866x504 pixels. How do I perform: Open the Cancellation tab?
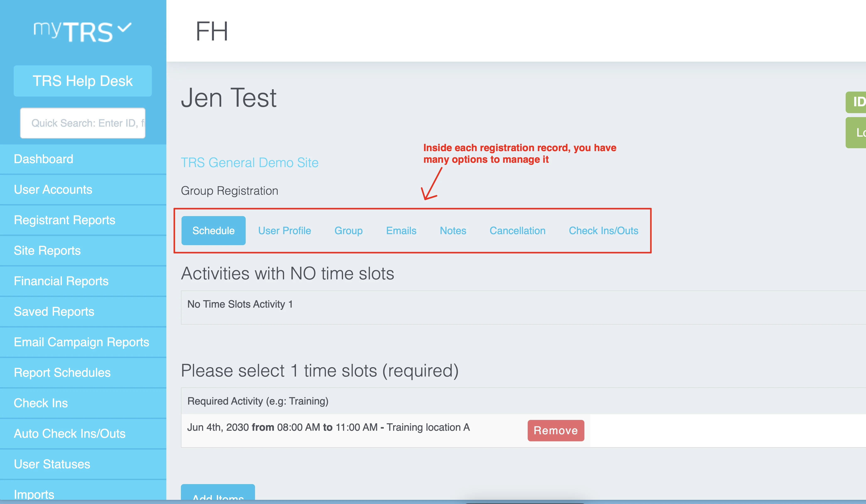tap(518, 231)
